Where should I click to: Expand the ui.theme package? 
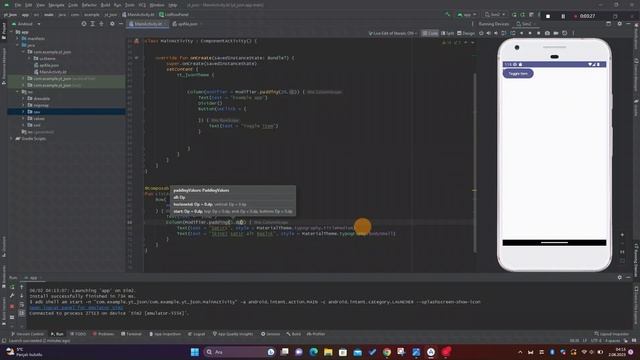tap(30, 58)
